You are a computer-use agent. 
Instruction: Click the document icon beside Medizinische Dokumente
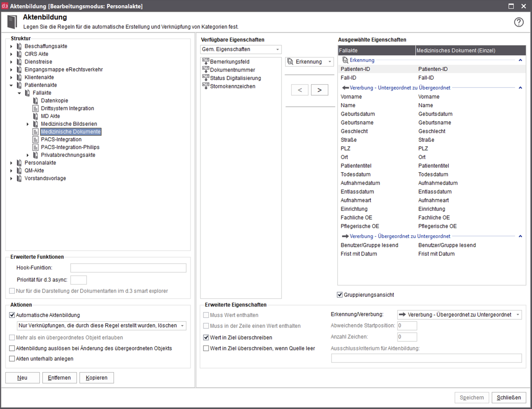(35, 132)
